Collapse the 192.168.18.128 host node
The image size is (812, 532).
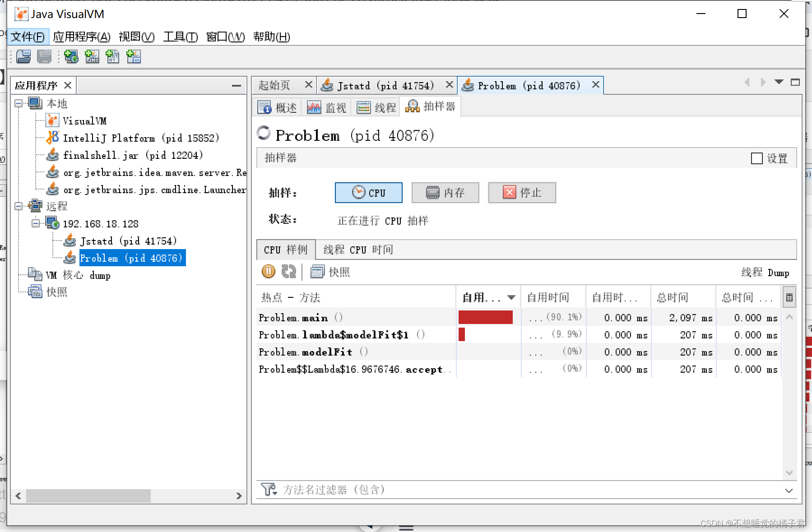(x=36, y=223)
